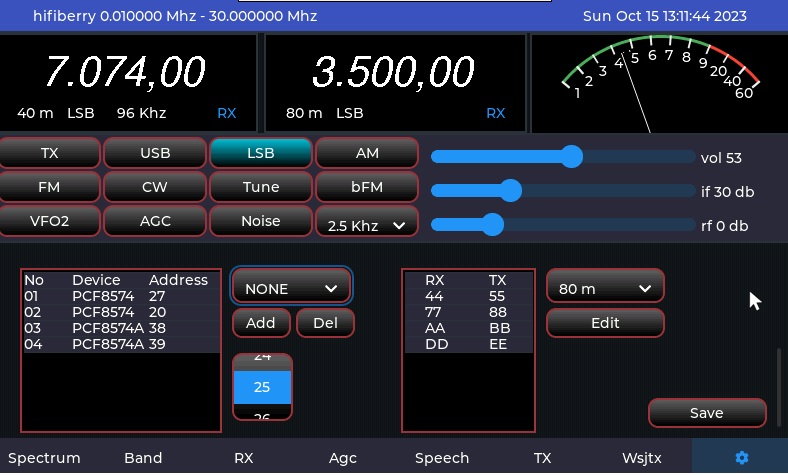The image size is (788, 475).
Task: Switch mode to AM
Action: (367, 153)
